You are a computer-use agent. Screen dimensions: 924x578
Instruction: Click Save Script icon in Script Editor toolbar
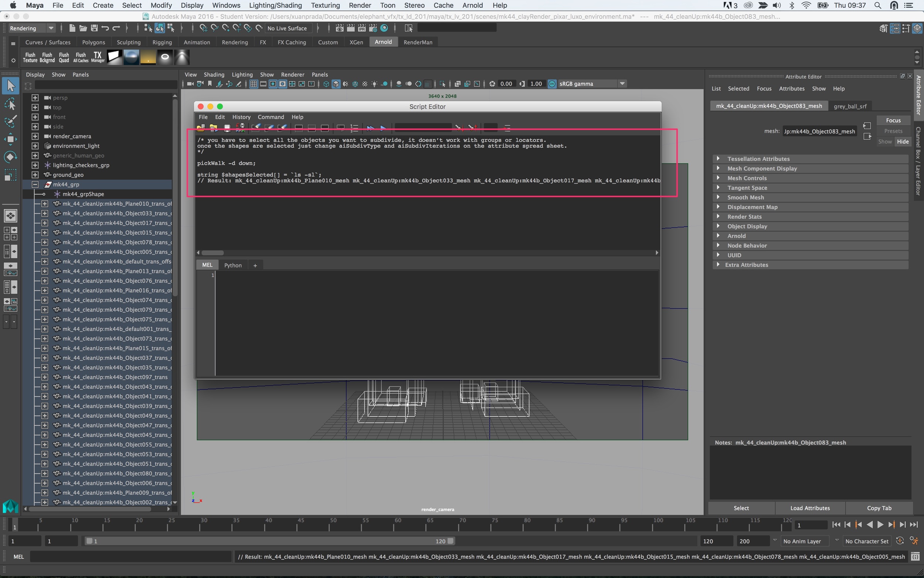pyautogui.click(x=227, y=128)
